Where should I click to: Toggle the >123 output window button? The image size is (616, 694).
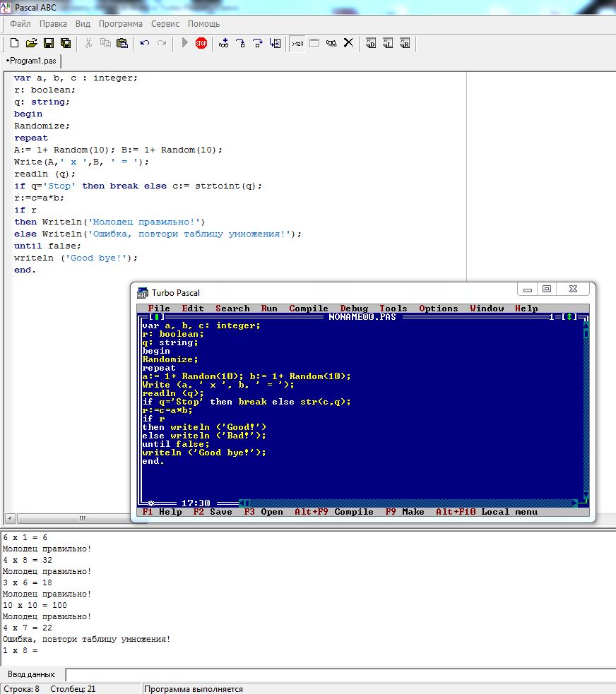(x=297, y=43)
